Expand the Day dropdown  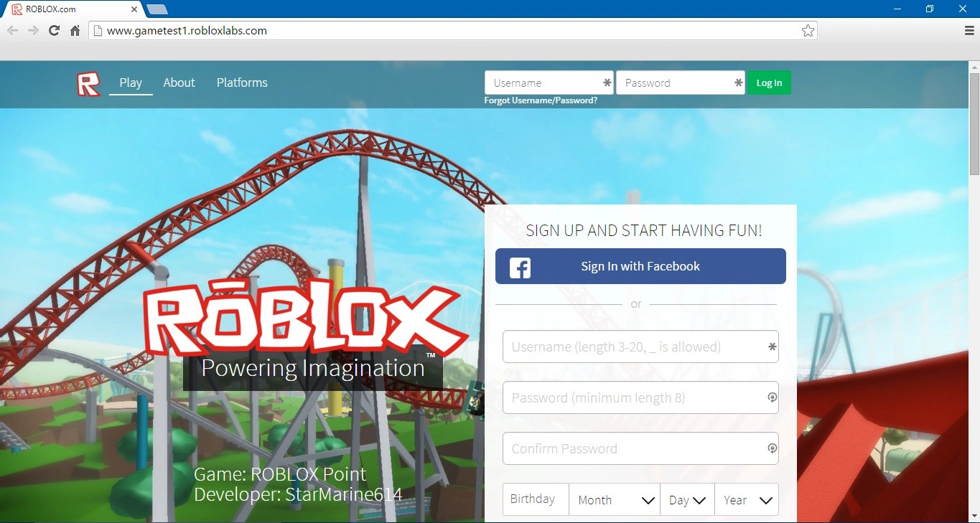point(687,499)
